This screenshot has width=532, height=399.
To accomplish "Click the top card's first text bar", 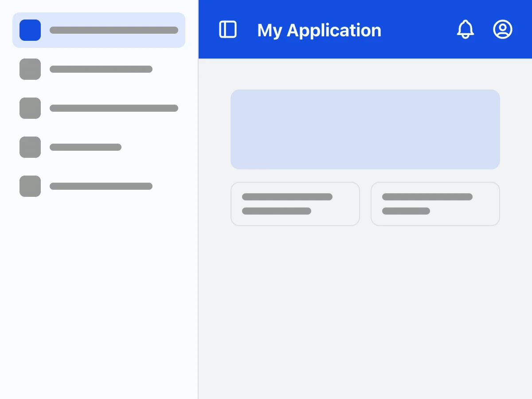I will coord(287,197).
